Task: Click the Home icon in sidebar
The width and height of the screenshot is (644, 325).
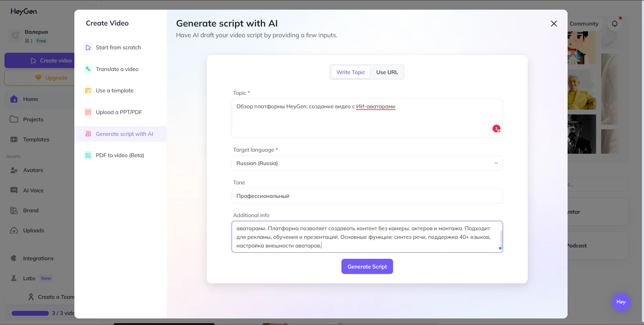Action: pyautogui.click(x=14, y=99)
